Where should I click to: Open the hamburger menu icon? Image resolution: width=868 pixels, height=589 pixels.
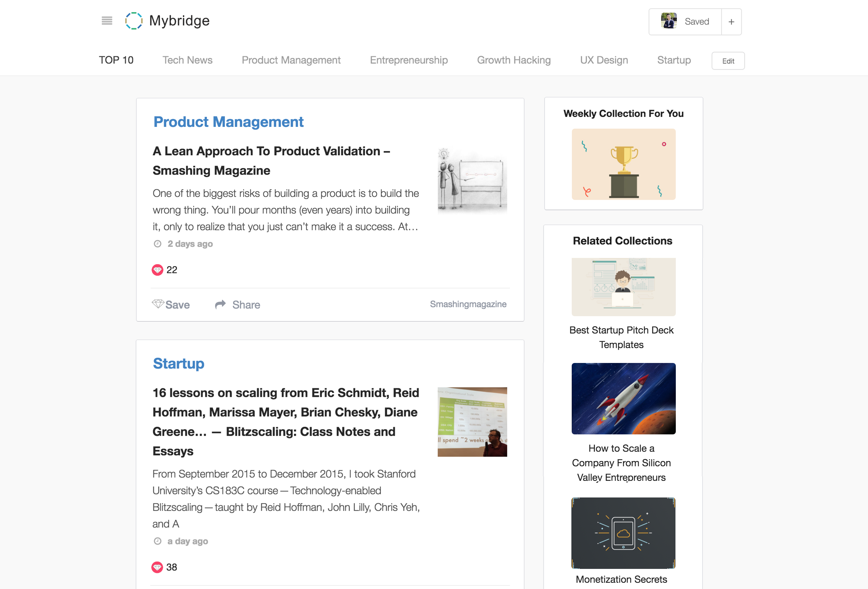pos(107,21)
